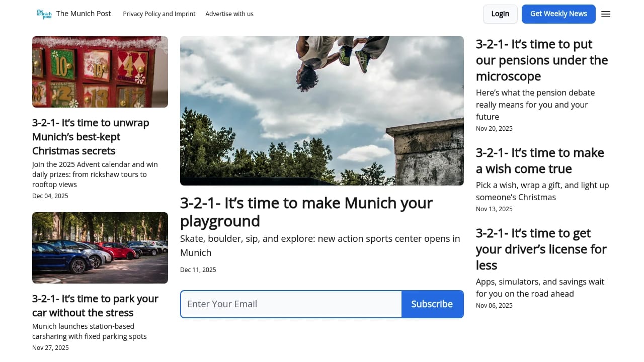Click the parkour backflip hero image

click(x=321, y=111)
